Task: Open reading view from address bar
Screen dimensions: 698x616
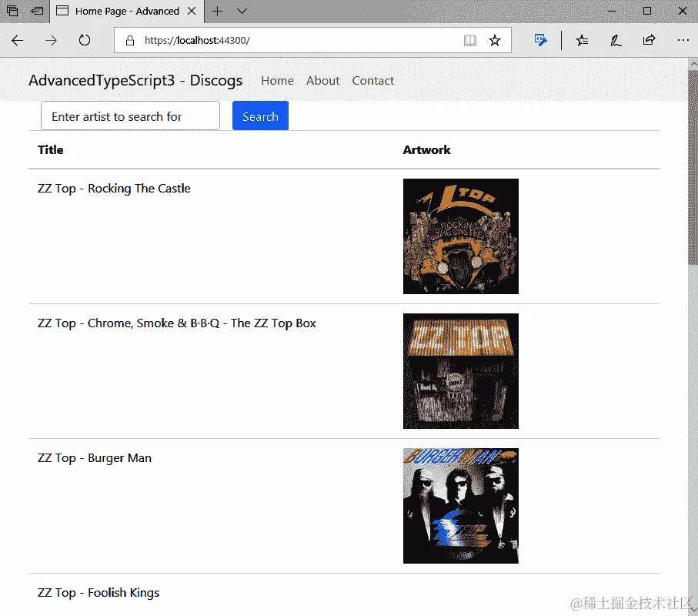Action: click(470, 41)
